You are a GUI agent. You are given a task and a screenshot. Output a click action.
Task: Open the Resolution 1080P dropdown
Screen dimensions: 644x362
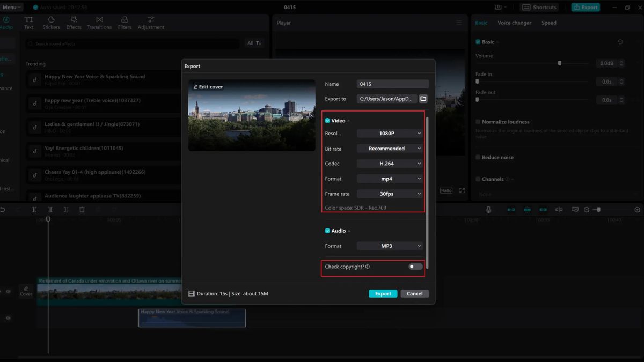pos(390,133)
